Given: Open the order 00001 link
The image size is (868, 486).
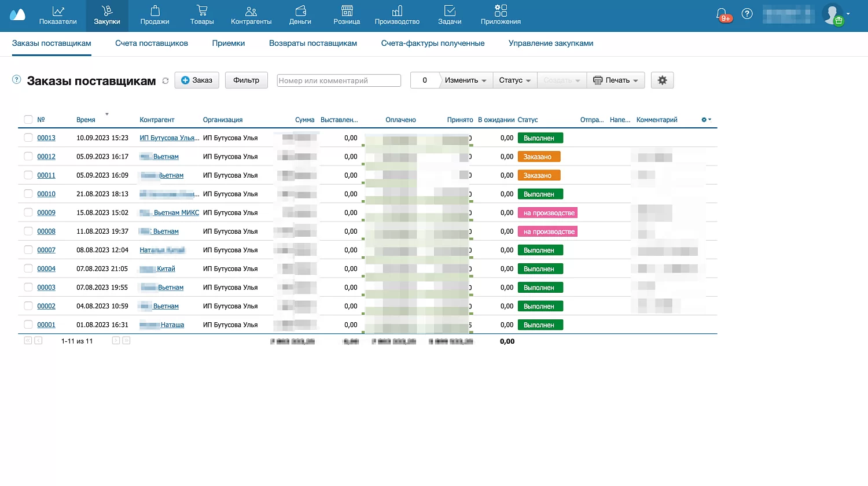Looking at the screenshot, I should pyautogui.click(x=46, y=325).
